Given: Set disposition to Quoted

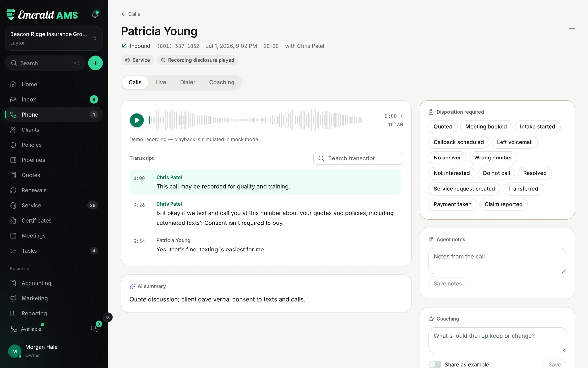Looking at the screenshot, I should (x=443, y=127).
